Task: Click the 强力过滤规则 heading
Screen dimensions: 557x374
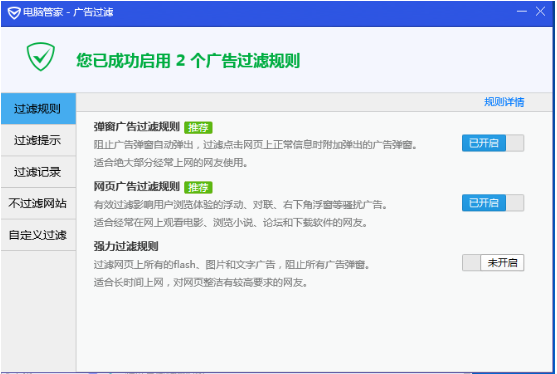Action: click(126, 246)
